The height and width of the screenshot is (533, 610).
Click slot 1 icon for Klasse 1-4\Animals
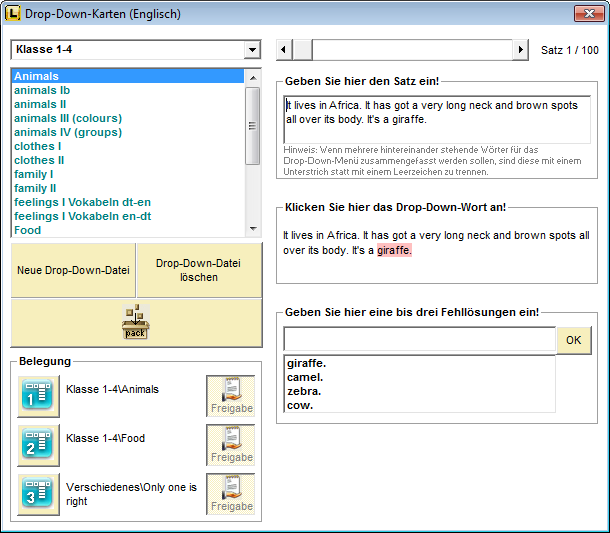point(38,396)
